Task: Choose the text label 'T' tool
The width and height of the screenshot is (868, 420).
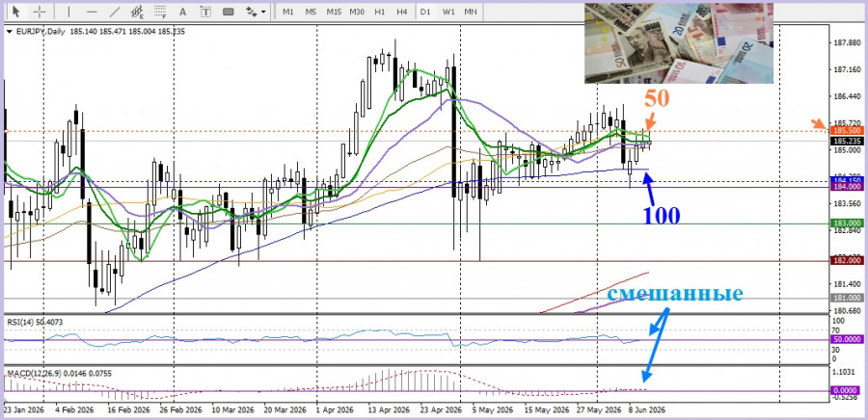Action: (x=206, y=12)
